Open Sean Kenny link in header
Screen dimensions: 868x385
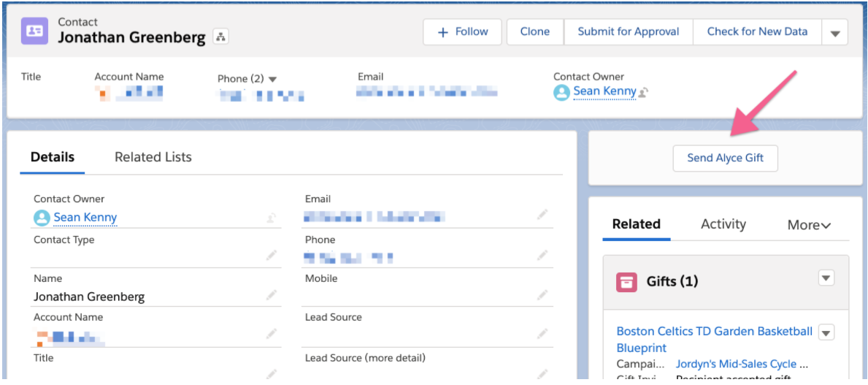pos(604,91)
